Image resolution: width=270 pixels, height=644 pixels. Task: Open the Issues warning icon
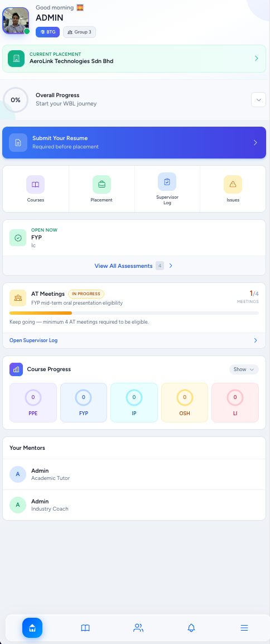(233, 184)
